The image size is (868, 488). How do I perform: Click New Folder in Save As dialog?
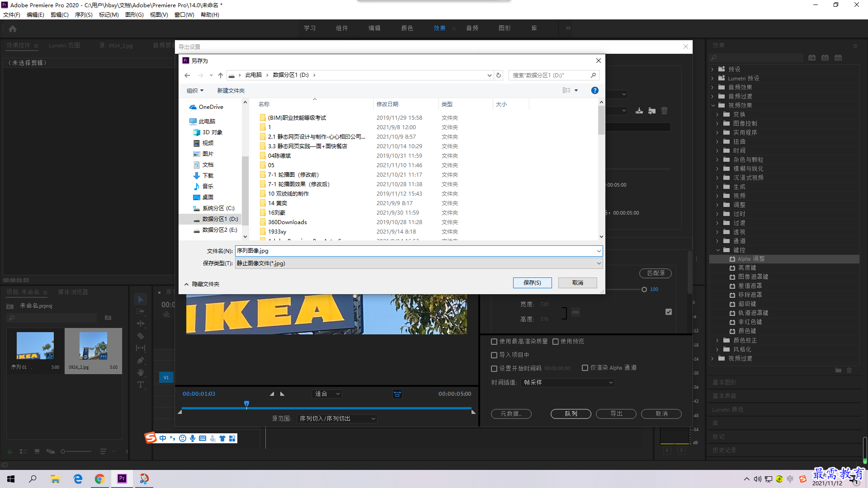231,91
